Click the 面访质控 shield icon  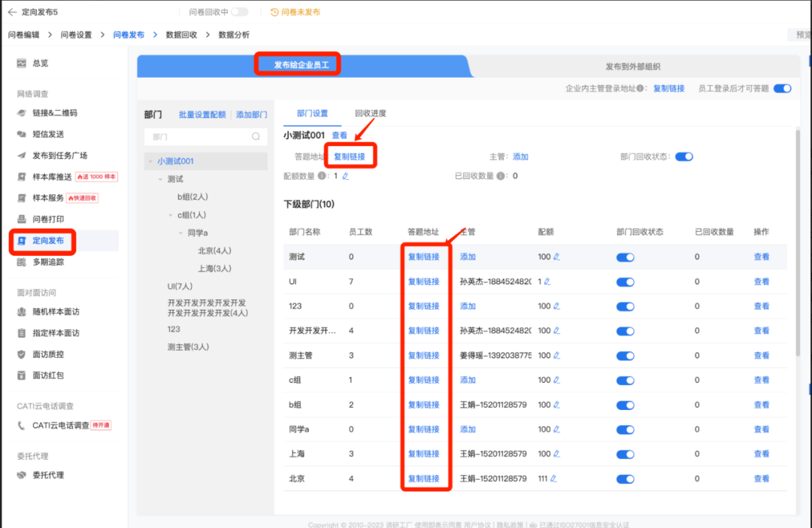pyautogui.click(x=21, y=354)
